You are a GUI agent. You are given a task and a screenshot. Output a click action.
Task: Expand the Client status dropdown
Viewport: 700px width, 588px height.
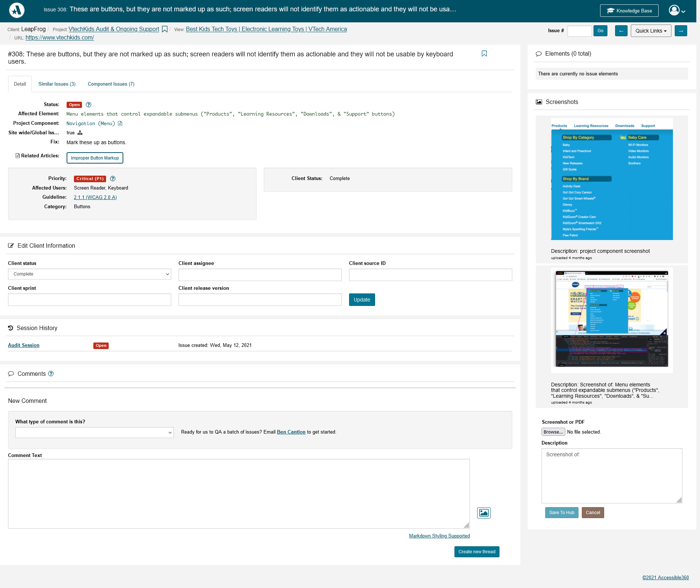[x=90, y=274]
